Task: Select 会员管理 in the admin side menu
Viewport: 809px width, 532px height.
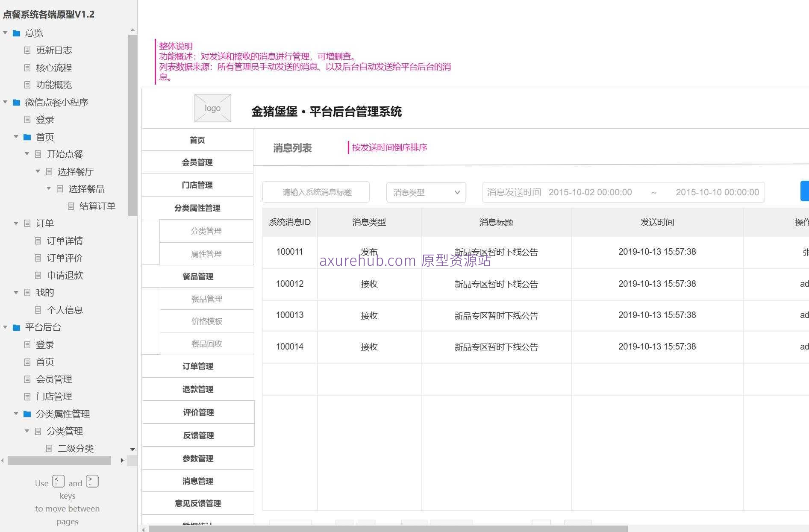Action: (x=197, y=162)
